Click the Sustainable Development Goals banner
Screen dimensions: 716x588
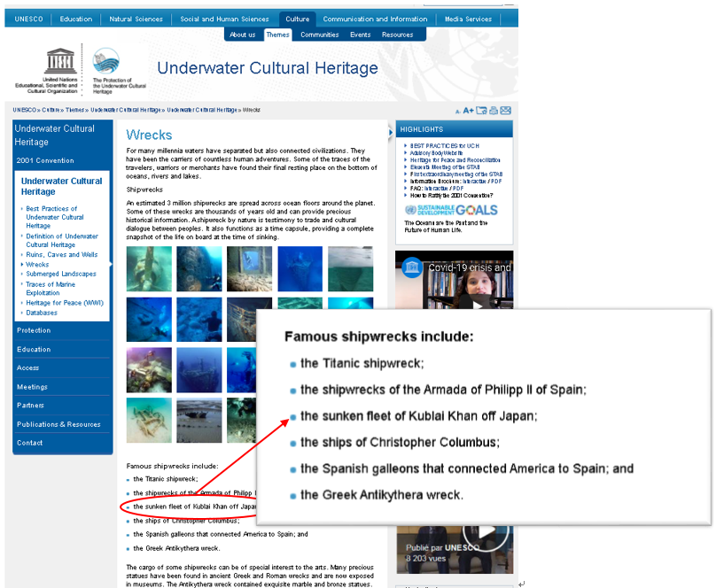click(x=451, y=210)
